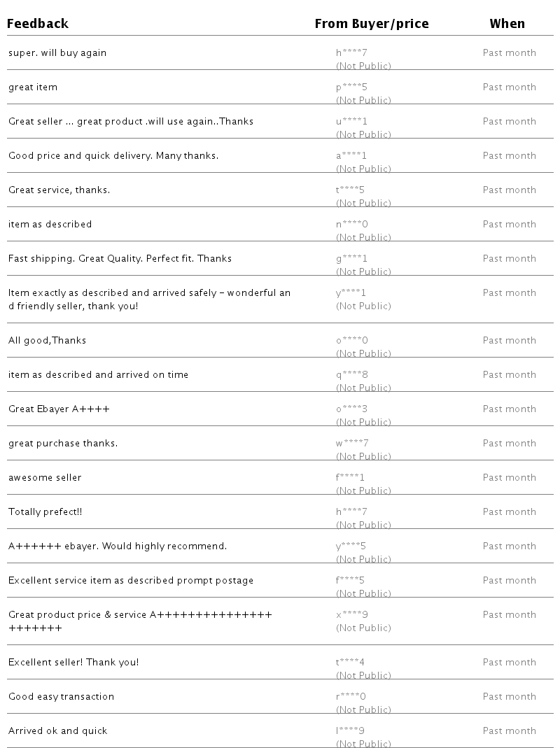
Task: Open buyer g****1 profile
Action: (351, 259)
